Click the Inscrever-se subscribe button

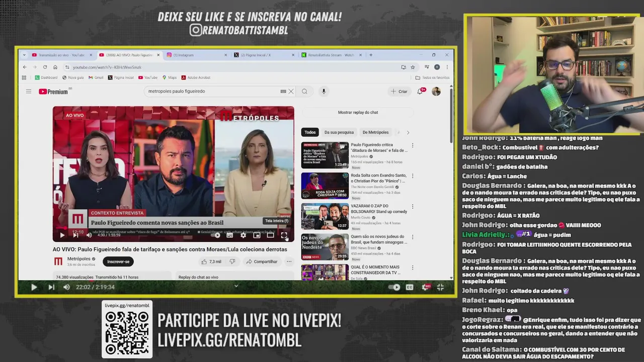[118, 261]
